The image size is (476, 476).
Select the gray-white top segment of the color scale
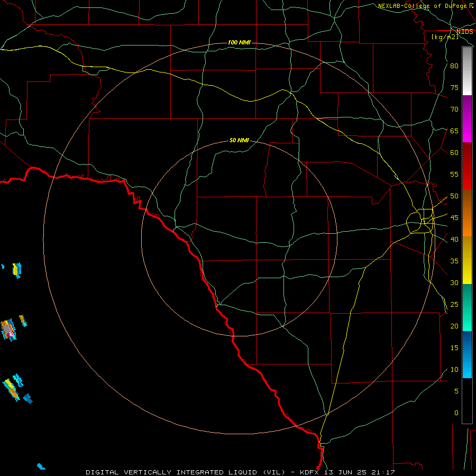coord(467,71)
